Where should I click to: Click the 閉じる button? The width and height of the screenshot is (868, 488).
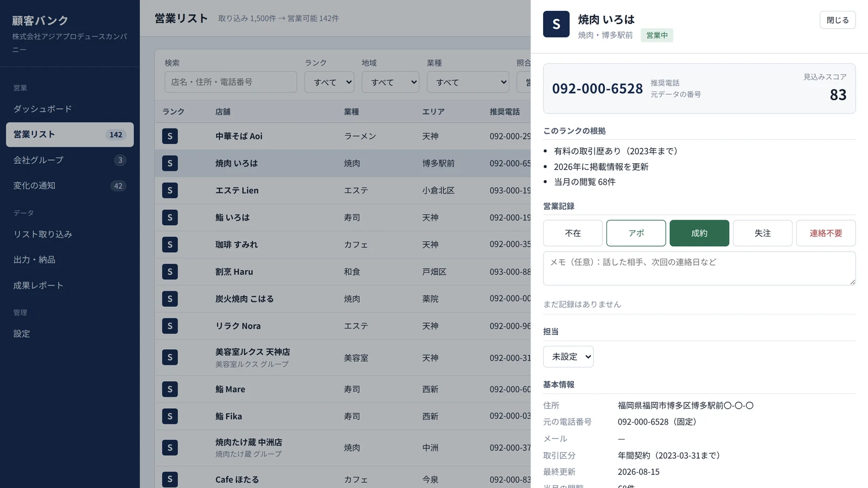[x=838, y=20]
